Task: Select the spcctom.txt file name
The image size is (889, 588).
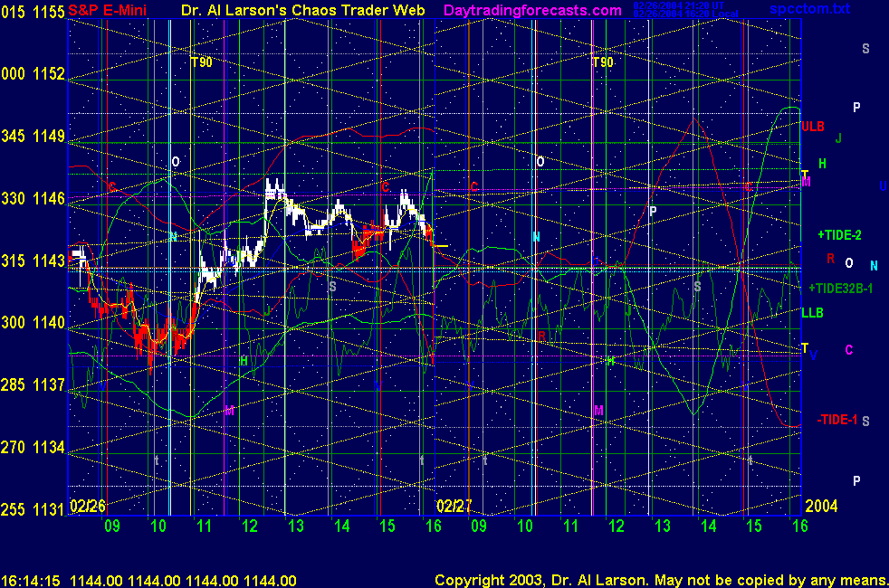Action: coord(809,8)
